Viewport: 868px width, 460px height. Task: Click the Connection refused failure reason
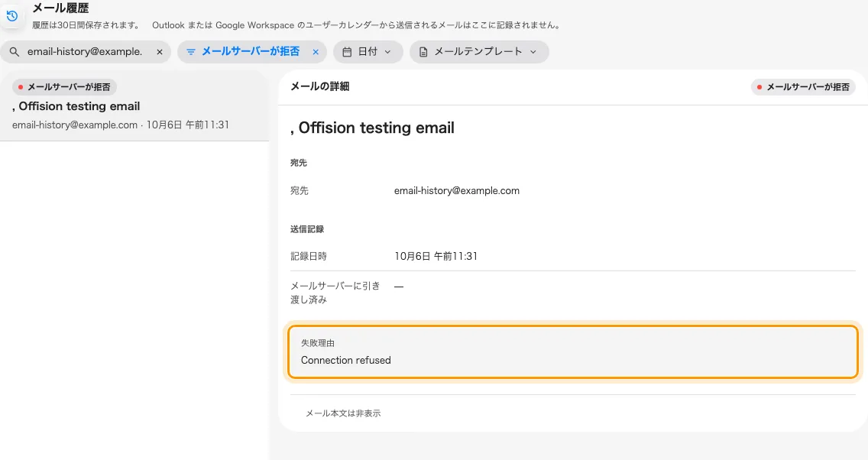coord(346,361)
